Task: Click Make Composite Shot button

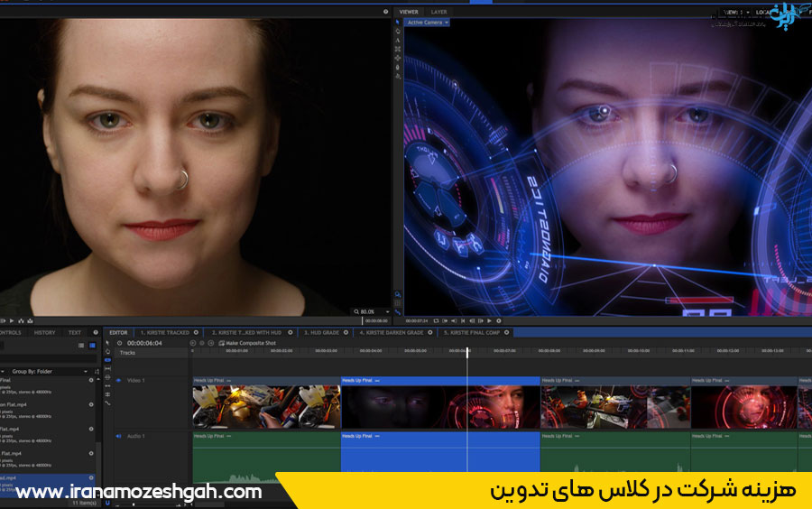Action: point(247,343)
